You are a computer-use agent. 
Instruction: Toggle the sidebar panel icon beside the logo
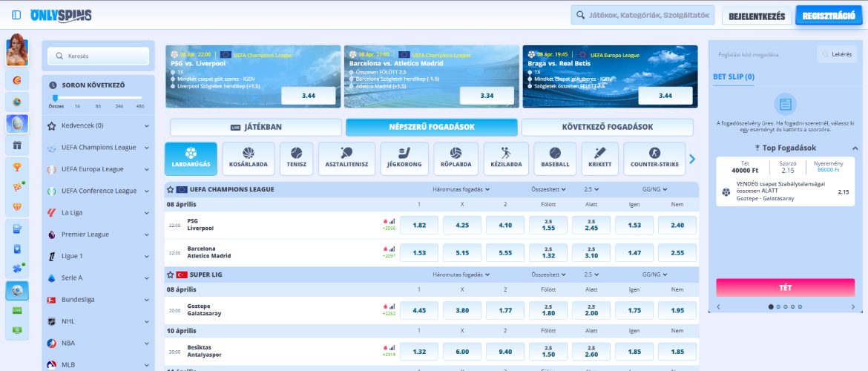[16, 15]
